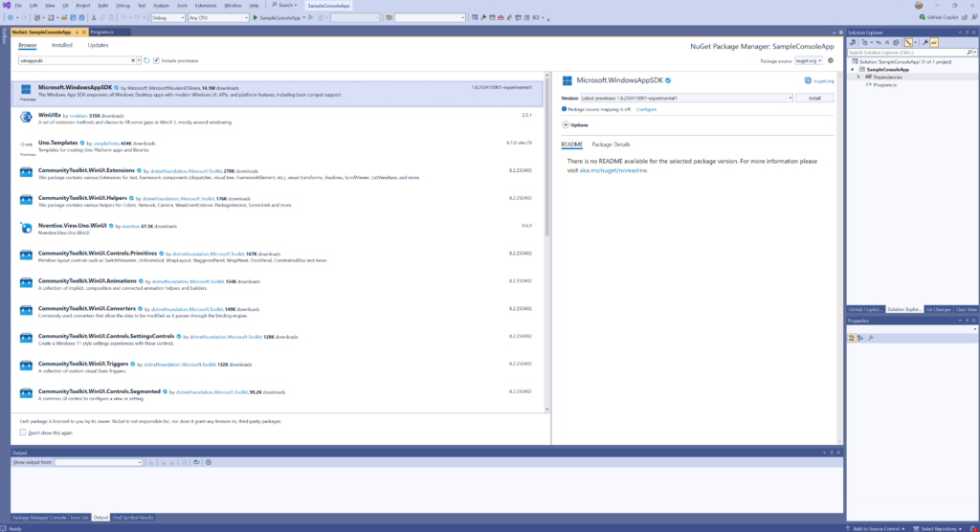980x532 pixels.
Task: Open the Error List tab
Action: [x=79, y=518]
